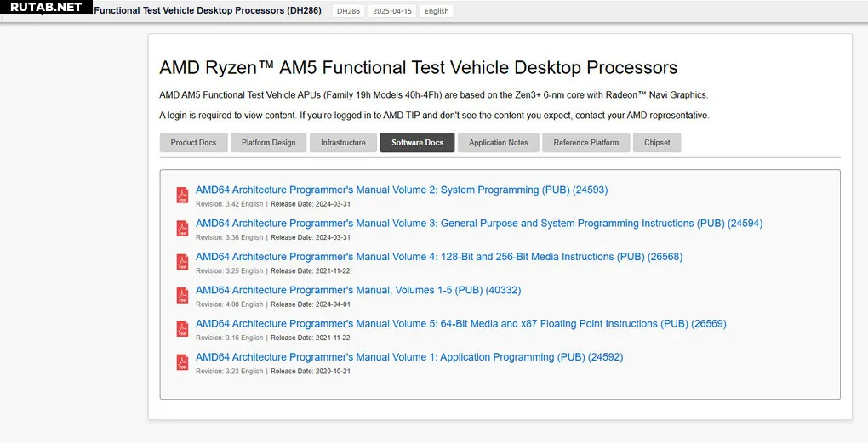This screenshot has width=868, height=443.
Task: Open the Reference Platform tab
Action: point(585,142)
